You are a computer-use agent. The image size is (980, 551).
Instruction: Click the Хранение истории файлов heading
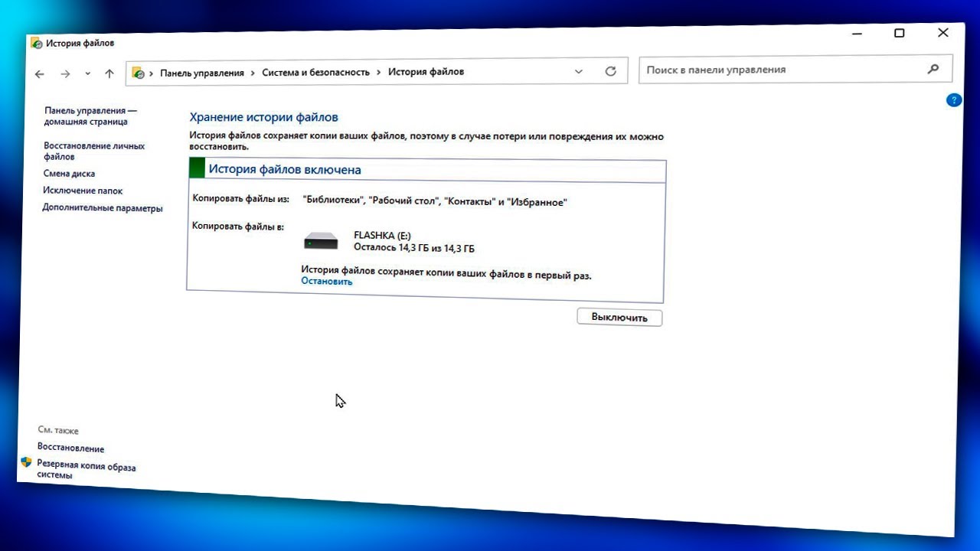263,117
